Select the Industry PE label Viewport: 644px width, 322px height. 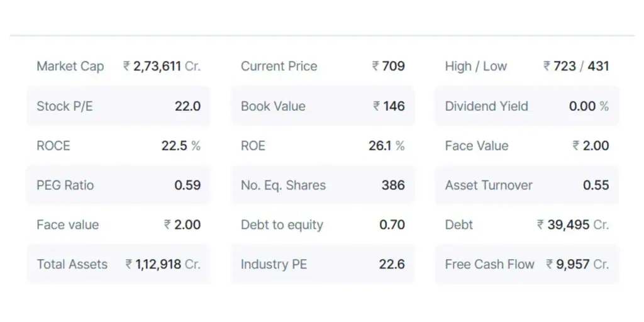pos(274,265)
